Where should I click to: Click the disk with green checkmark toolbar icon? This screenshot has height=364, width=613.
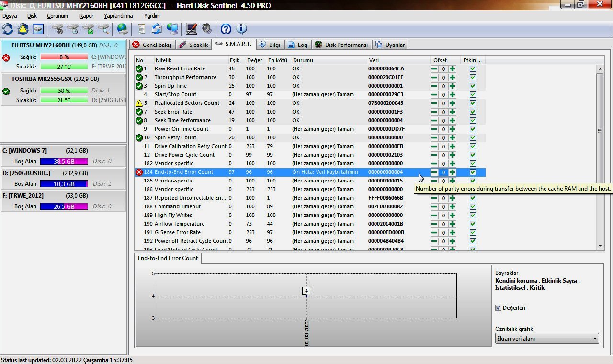[88, 29]
